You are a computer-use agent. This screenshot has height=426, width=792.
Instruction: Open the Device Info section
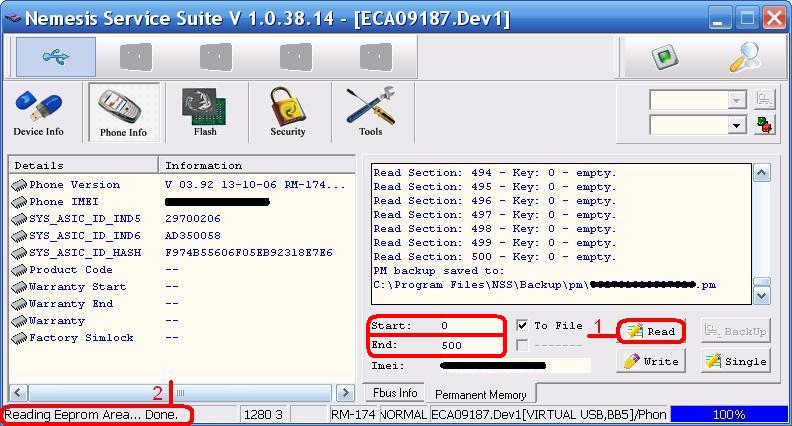click(x=39, y=113)
